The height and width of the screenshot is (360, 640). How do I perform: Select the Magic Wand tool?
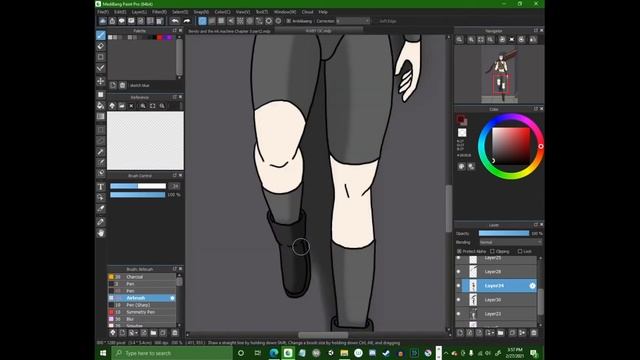[101, 152]
